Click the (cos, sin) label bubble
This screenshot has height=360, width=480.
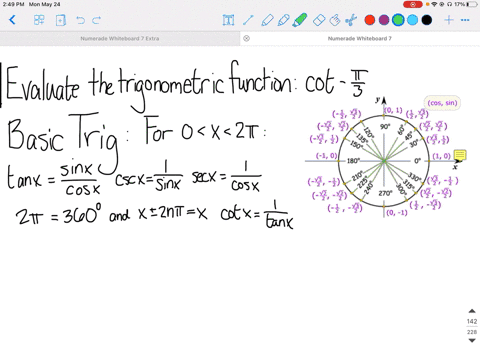pyautogui.click(x=442, y=103)
